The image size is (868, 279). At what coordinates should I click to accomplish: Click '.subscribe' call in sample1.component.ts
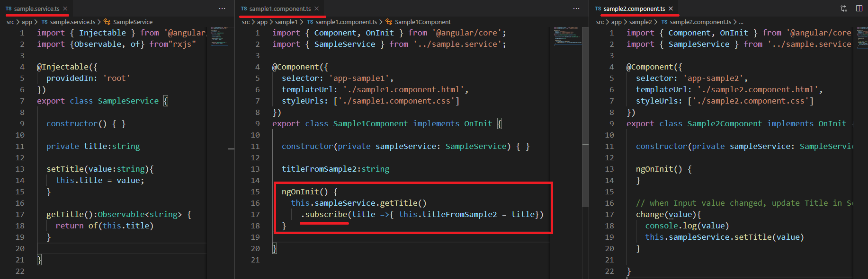(x=324, y=214)
